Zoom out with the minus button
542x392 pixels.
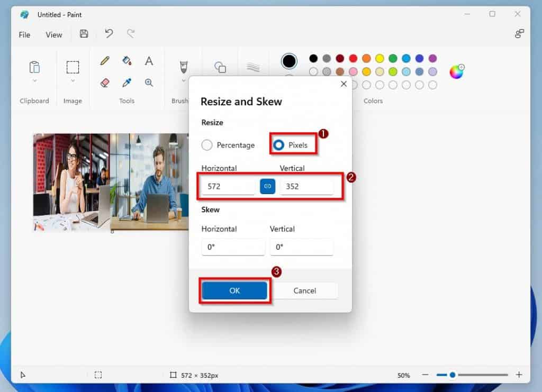[426, 375]
